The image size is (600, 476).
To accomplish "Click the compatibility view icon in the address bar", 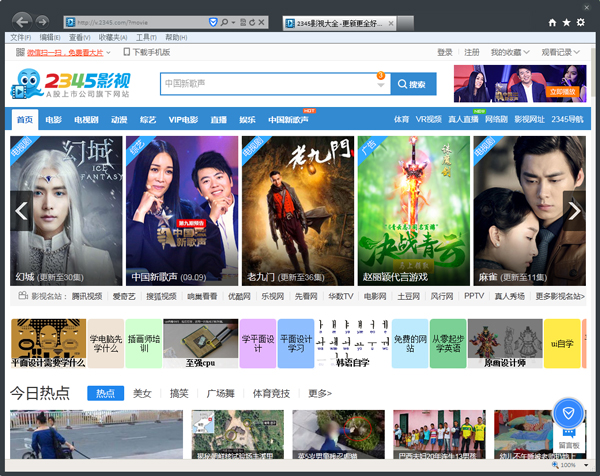I will coord(243,23).
